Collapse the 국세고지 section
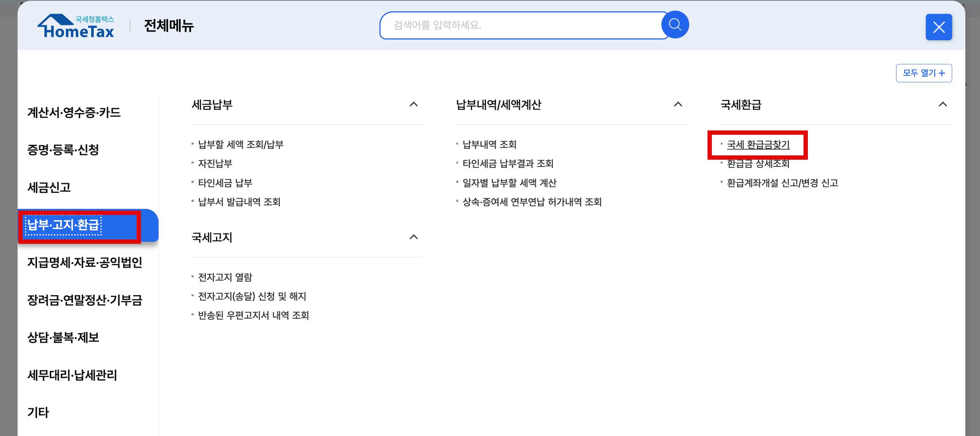Viewport: 980px width, 436px height. click(x=413, y=237)
